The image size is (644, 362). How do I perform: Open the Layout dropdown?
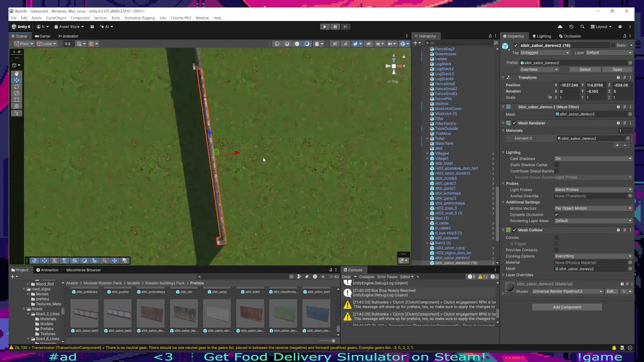click(x=602, y=27)
